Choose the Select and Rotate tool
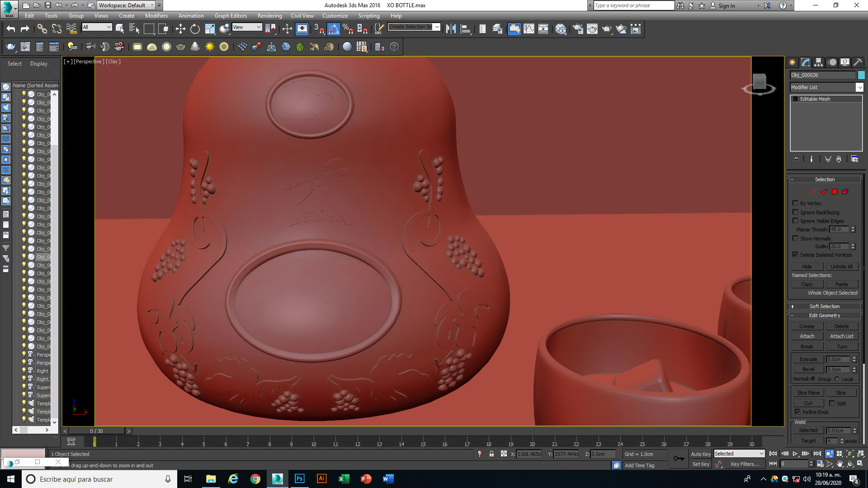Viewport: 868px width, 488px height. tap(195, 29)
